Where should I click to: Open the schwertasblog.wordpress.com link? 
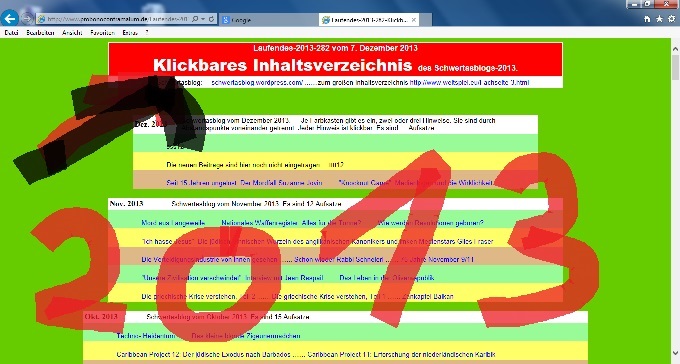pyautogui.click(x=257, y=82)
